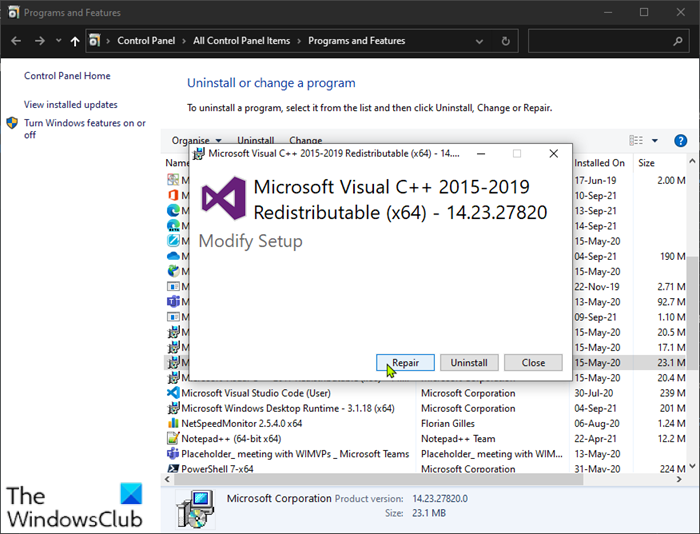700x534 pixels.
Task: Click NetSpeedMonitor program icon
Action: click(x=173, y=423)
